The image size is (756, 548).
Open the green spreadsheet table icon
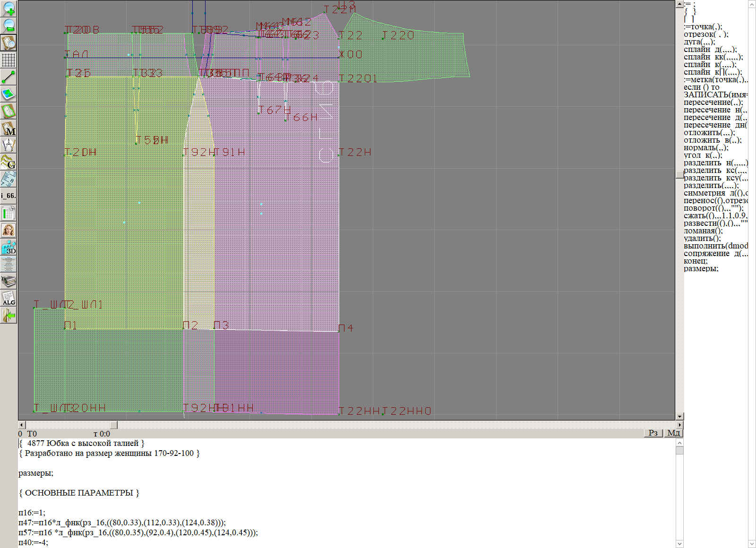click(x=9, y=214)
